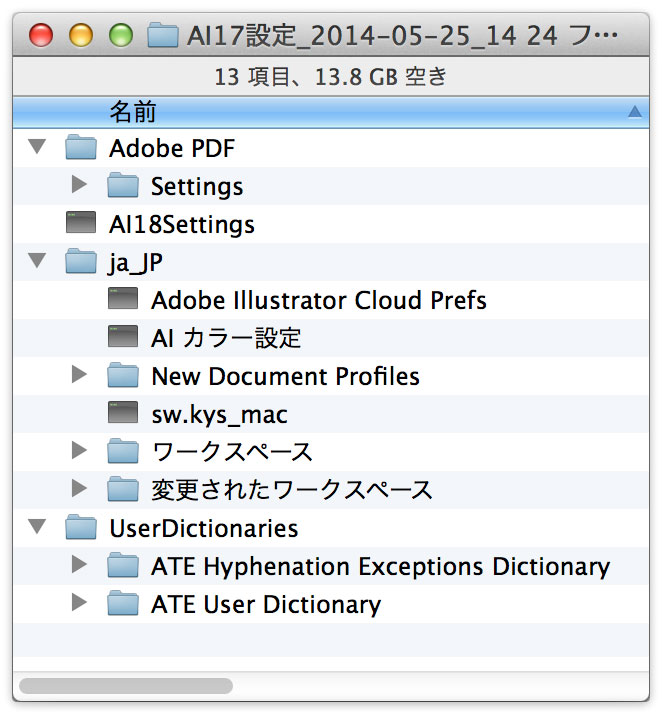This screenshot has width=662, height=714.
Task: Select the ワークスペース folder name
Action: tap(232, 452)
